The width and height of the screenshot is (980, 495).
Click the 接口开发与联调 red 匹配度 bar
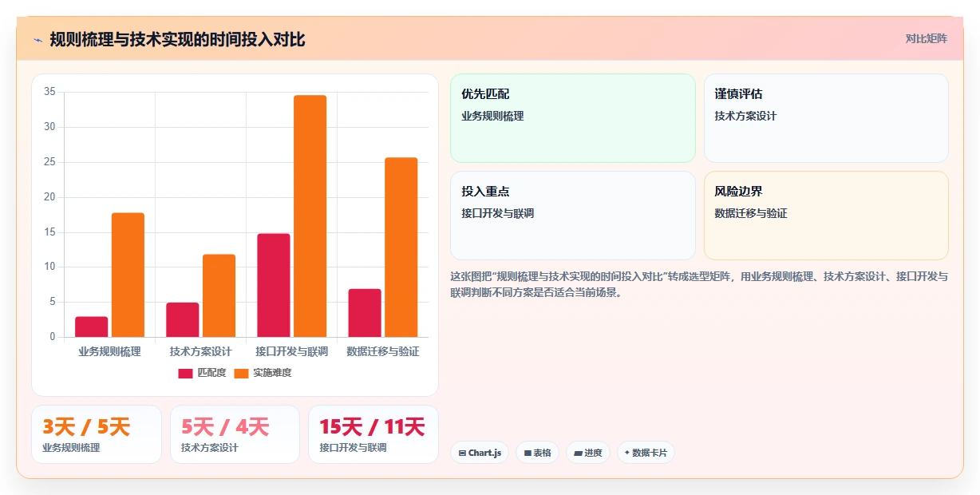(274, 285)
